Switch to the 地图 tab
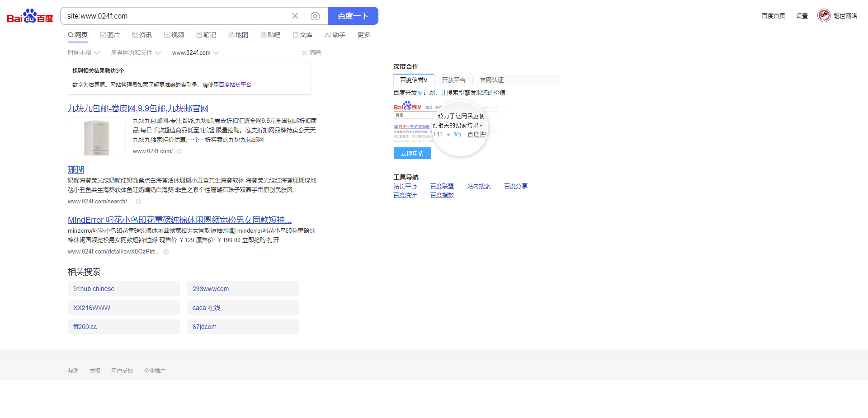 click(x=238, y=35)
